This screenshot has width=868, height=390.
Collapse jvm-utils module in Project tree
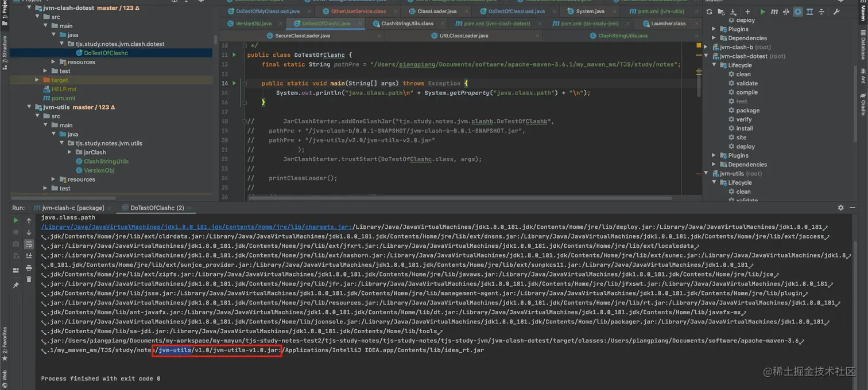pos(30,107)
